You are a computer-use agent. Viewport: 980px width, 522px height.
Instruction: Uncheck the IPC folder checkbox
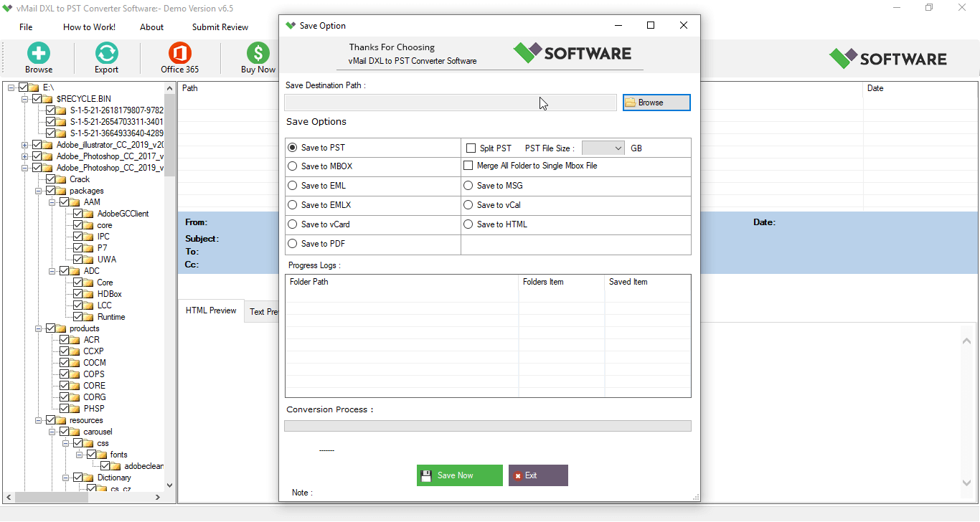(78, 237)
